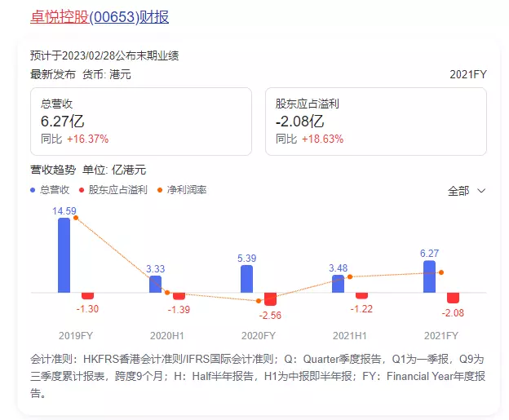The image size is (509, 420).
Task: Click the 单位: 亿港元 label
Action: pos(114,170)
